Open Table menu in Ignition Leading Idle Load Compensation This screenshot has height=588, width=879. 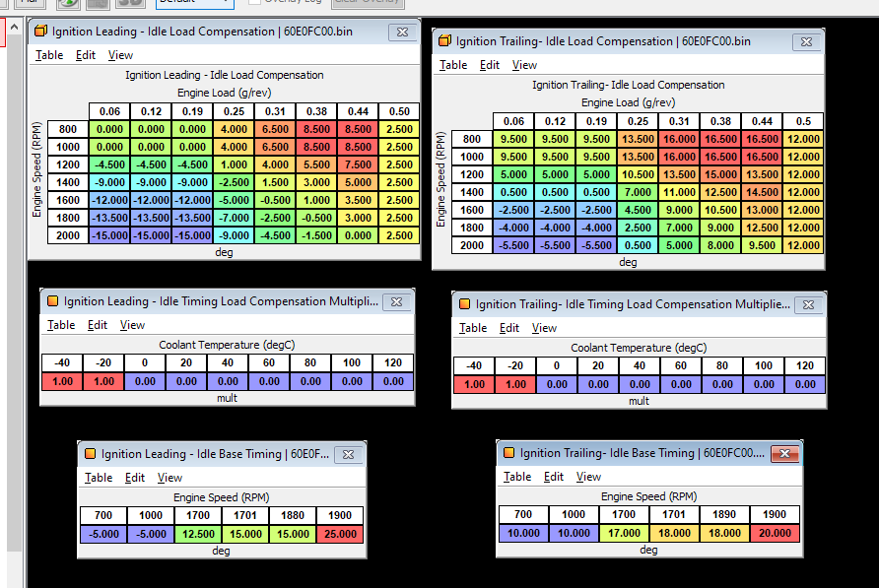[x=49, y=55]
